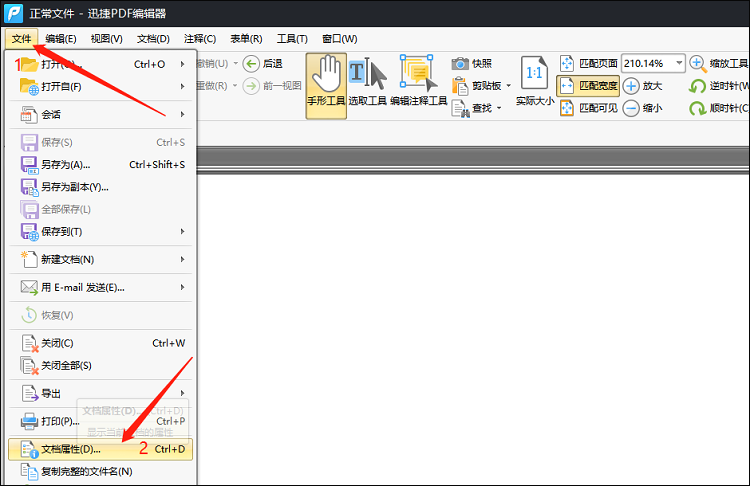Click the 关闭全部 documents icon

(29, 366)
